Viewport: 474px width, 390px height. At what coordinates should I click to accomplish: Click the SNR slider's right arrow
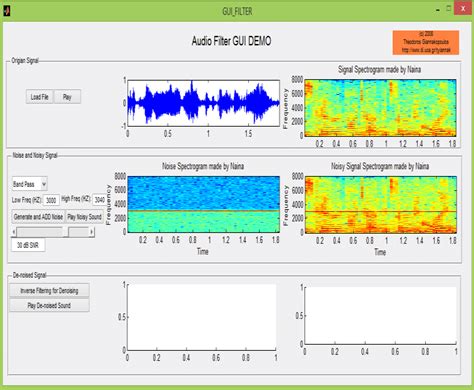click(92, 232)
